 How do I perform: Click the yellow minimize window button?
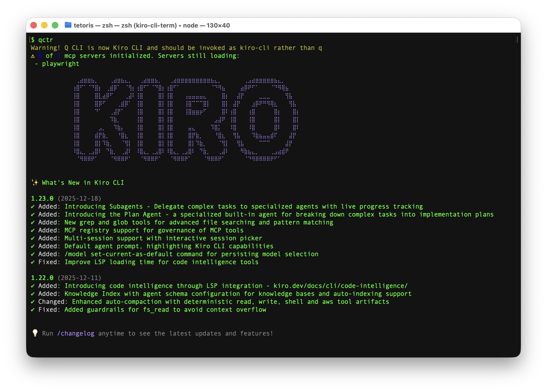(44, 25)
